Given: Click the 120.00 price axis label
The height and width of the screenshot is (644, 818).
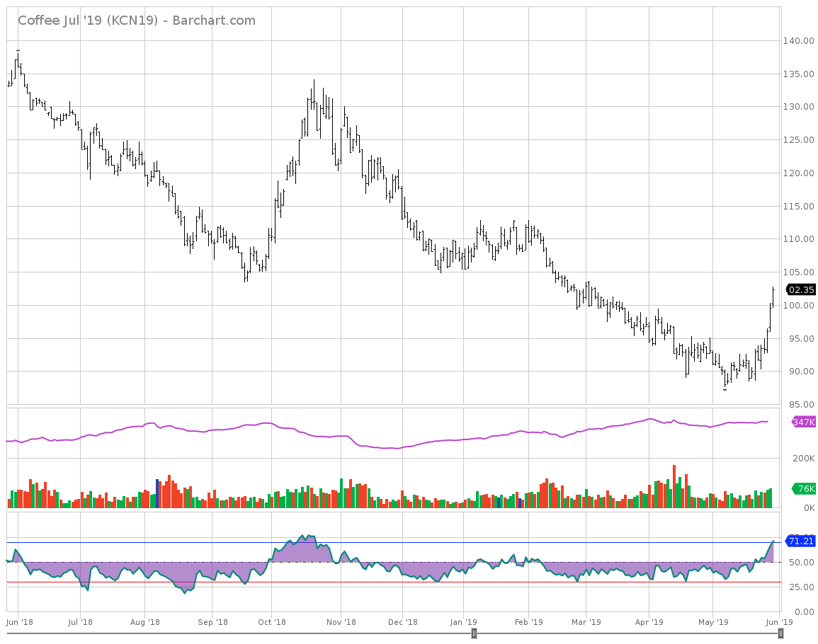Looking at the screenshot, I should 798,173.
